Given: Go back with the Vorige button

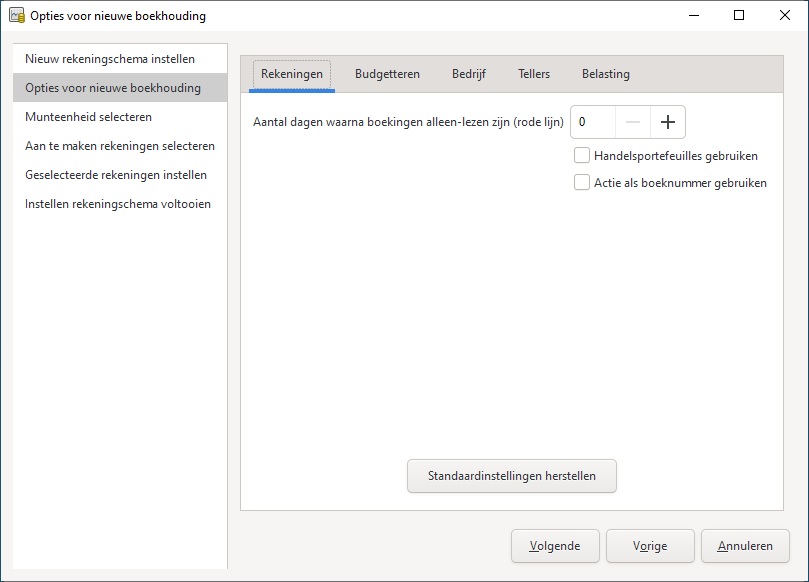Looking at the screenshot, I should [649, 546].
